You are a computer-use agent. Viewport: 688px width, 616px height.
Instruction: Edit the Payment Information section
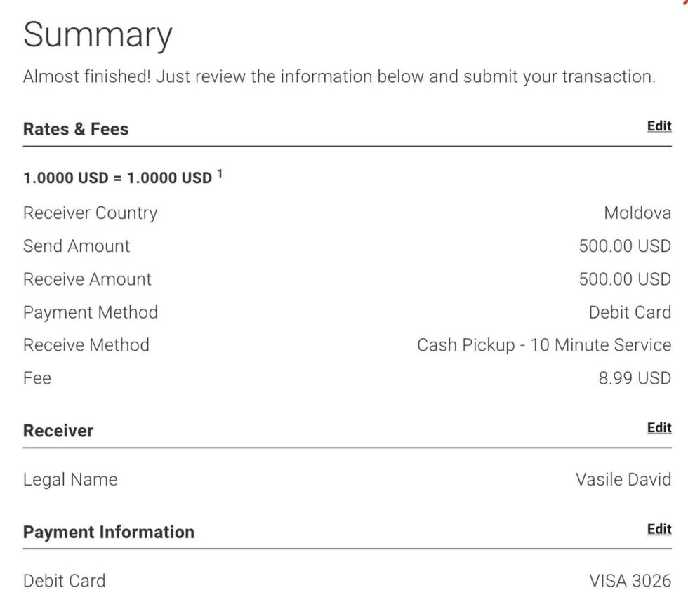[659, 530]
